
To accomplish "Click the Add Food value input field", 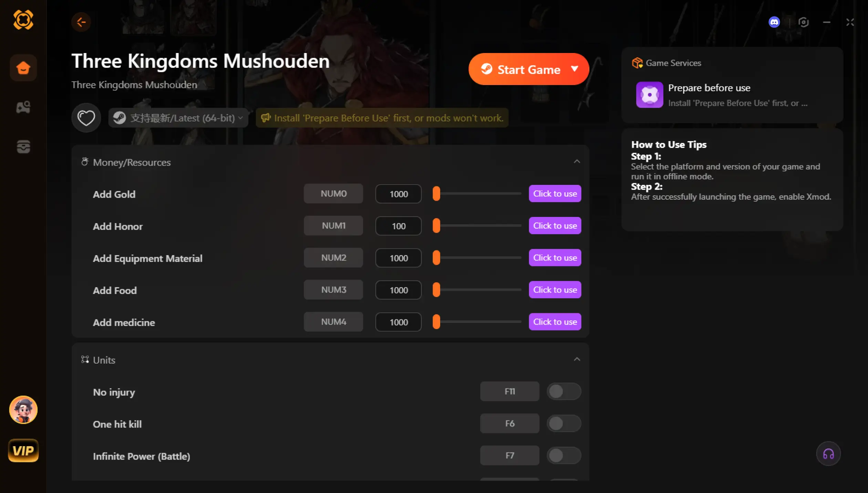I will (x=398, y=290).
